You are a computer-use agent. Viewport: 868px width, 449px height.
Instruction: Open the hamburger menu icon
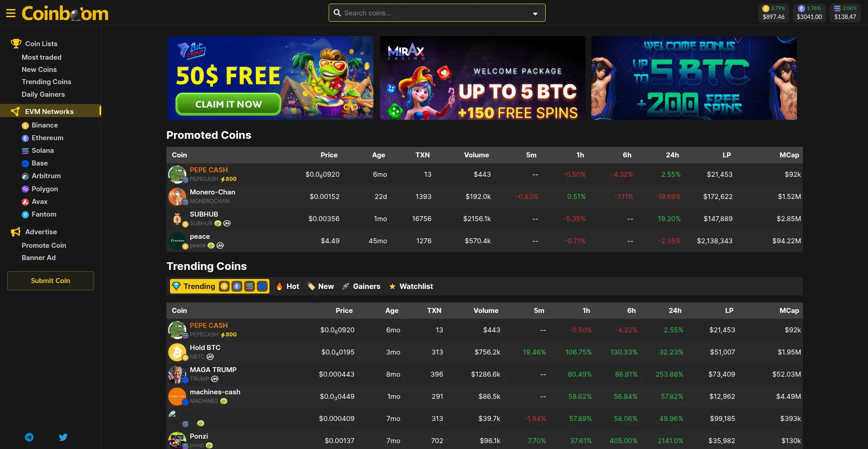pyautogui.click(x=11, y=13)
